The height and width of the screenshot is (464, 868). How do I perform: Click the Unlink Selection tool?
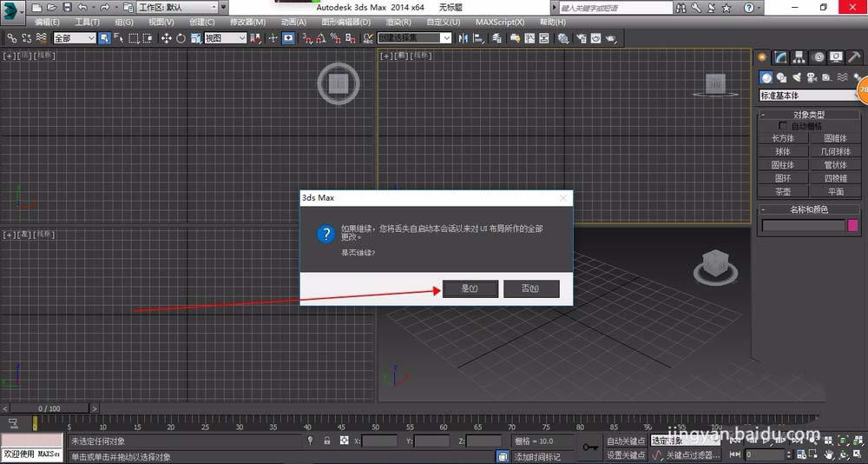click(27, 38)
